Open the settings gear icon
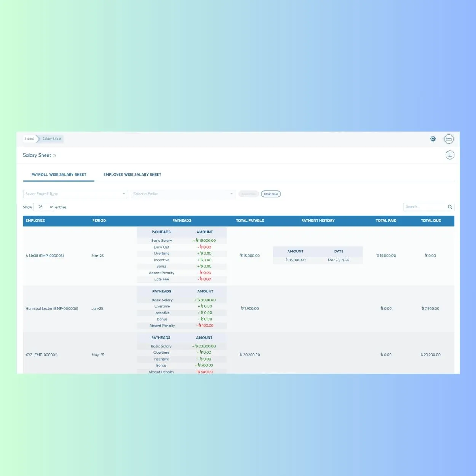476x476 pixels. (433, 139)
